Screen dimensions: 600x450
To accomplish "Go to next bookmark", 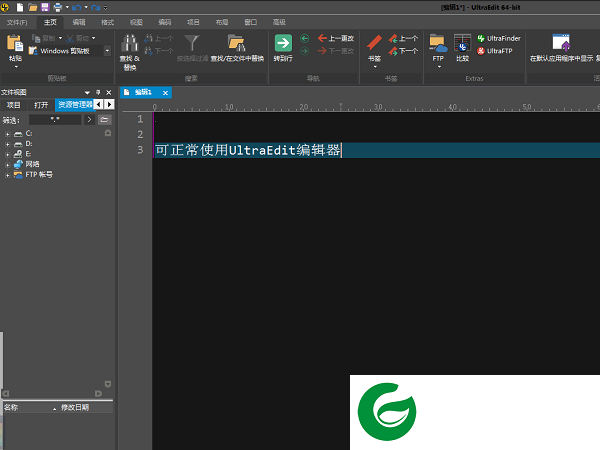I will [x=403, y=51].
